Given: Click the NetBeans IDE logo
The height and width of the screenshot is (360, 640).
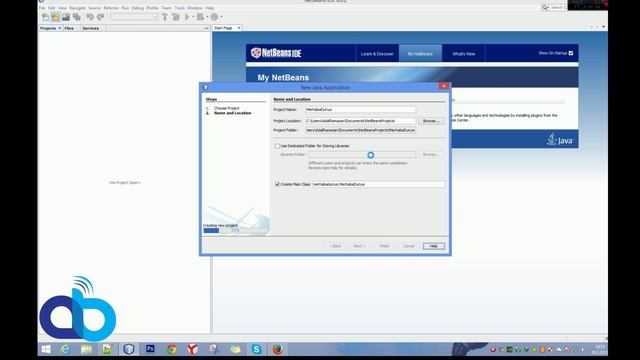Looking at the screenshot, I should pyautogui.click(x=276, y=53).
